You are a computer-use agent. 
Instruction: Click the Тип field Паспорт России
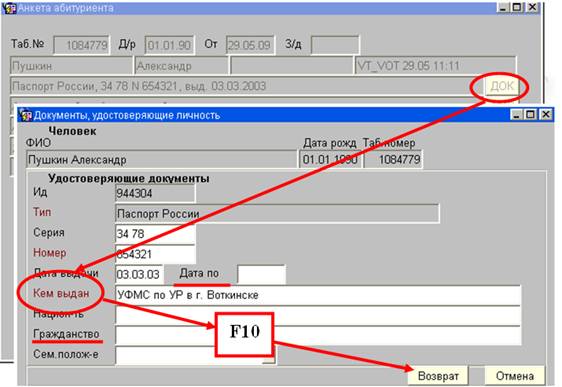(x=277, y=214)
